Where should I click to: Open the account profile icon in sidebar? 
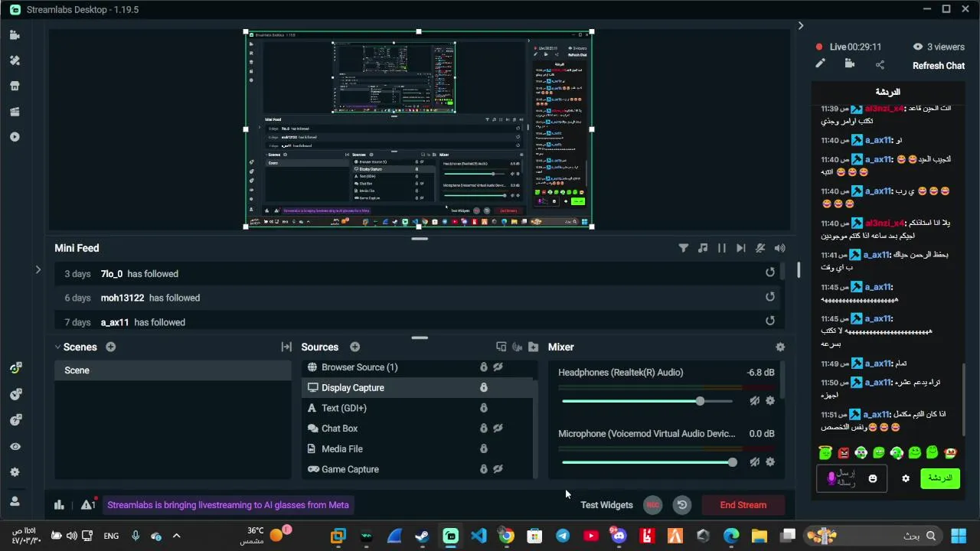click(15, 501)
